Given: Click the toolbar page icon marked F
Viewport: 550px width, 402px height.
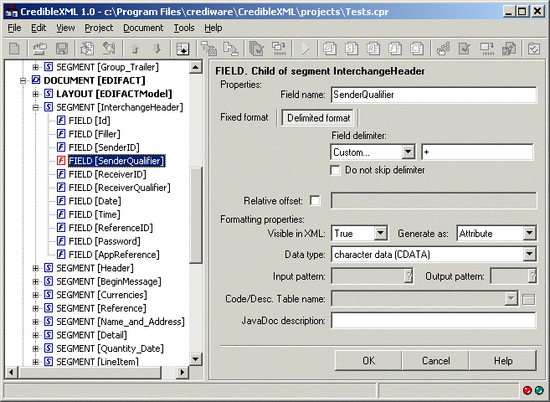Looking at the screenshot, I should pos(395,48).
